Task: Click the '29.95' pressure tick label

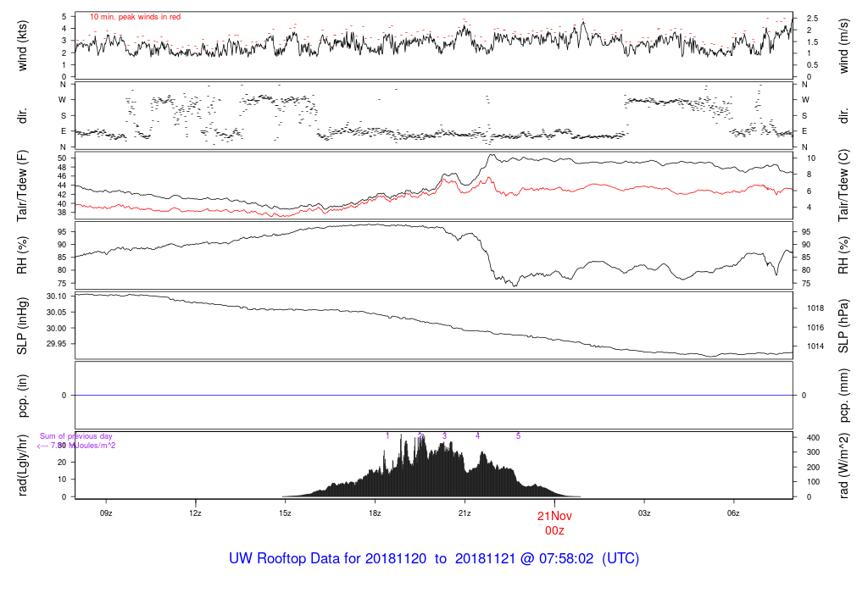Action: click(x=57, y=344)
